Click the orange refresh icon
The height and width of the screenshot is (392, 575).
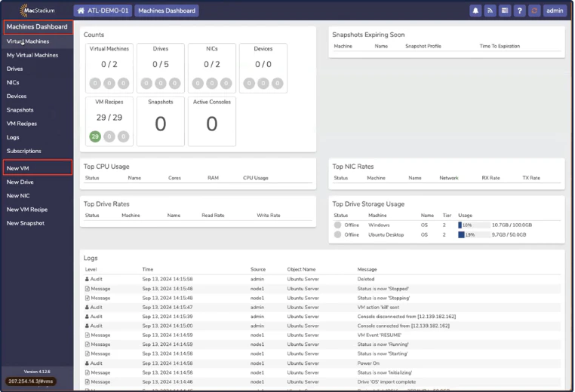pos(535,11)
